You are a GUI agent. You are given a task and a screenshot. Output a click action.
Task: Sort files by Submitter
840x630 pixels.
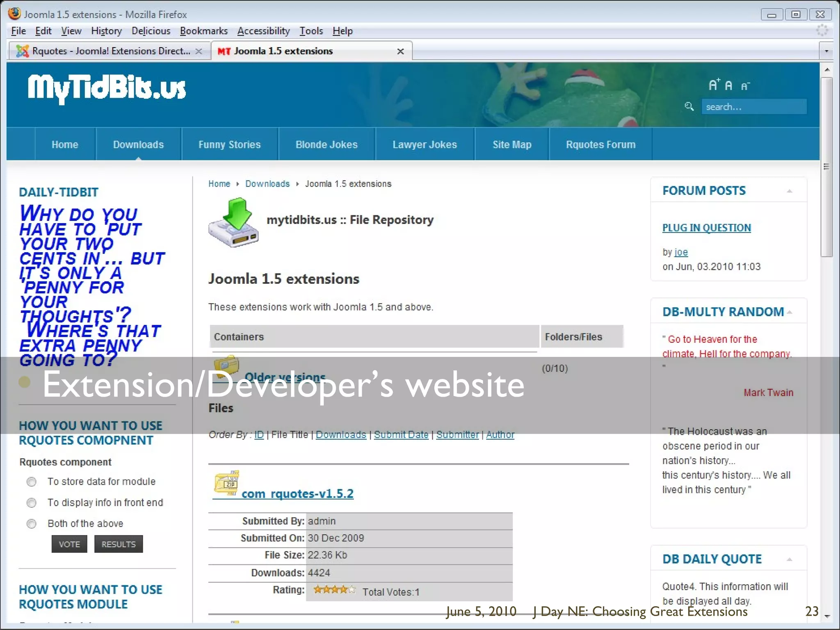click(x=457, y=435)
